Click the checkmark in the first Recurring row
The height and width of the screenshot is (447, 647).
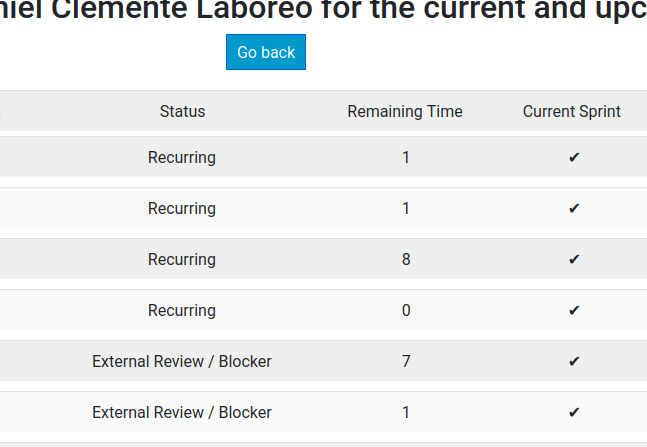[574, 157]
